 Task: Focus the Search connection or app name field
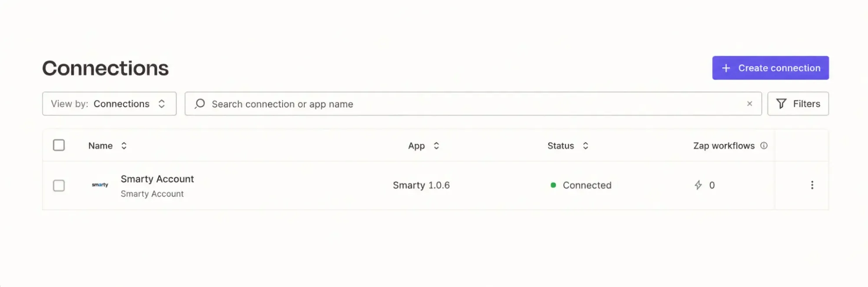point(473,103)
